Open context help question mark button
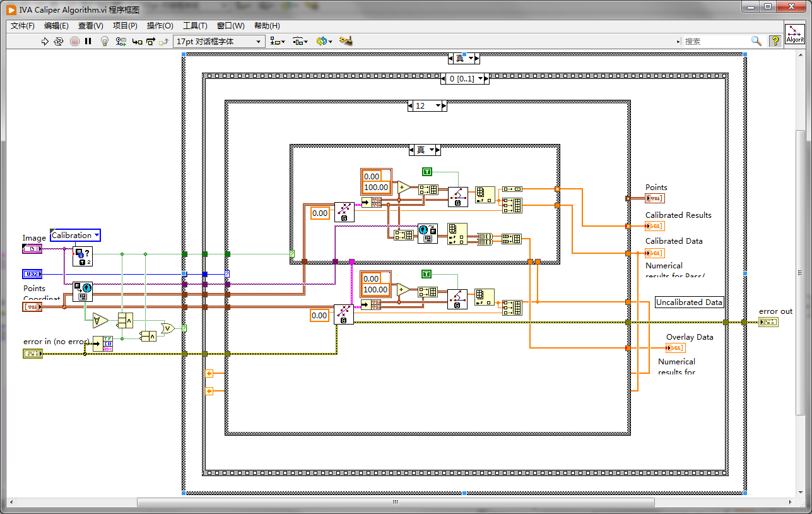Image resolution: width=812 pixels, height=514 pixels. coord(775,41)
